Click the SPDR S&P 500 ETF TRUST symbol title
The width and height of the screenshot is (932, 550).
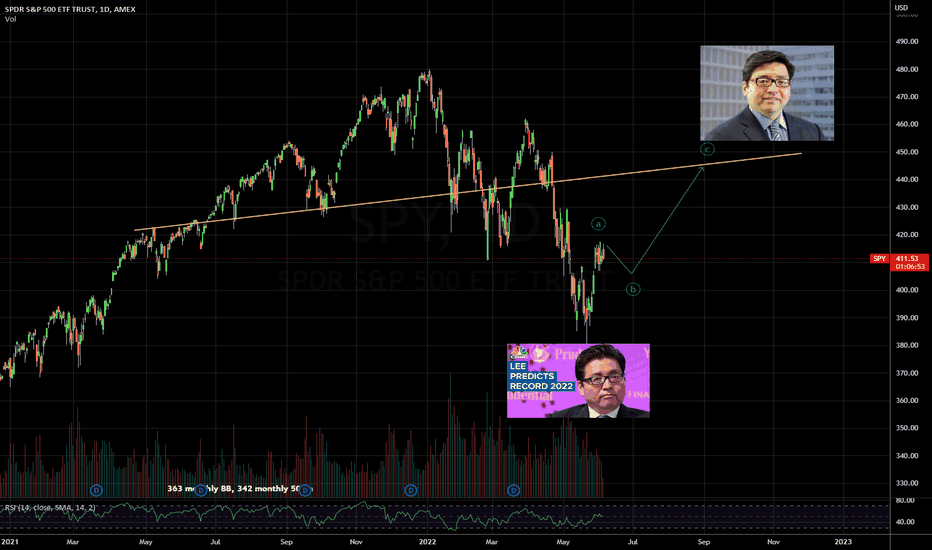(70, 9)
